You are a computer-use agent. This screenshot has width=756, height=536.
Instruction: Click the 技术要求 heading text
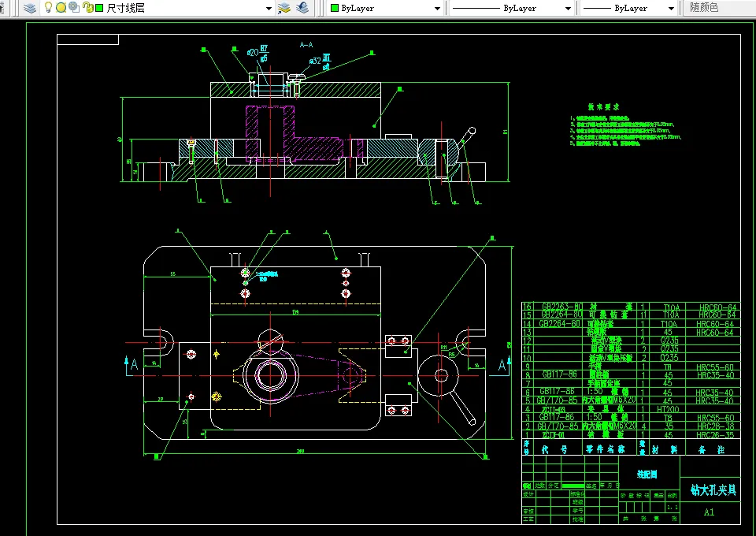click(603, 106)
